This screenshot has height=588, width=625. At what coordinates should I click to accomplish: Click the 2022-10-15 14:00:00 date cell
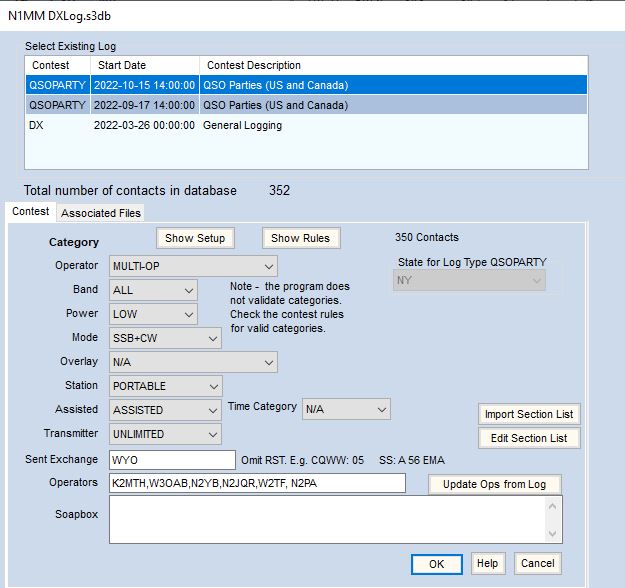point(144,85)
